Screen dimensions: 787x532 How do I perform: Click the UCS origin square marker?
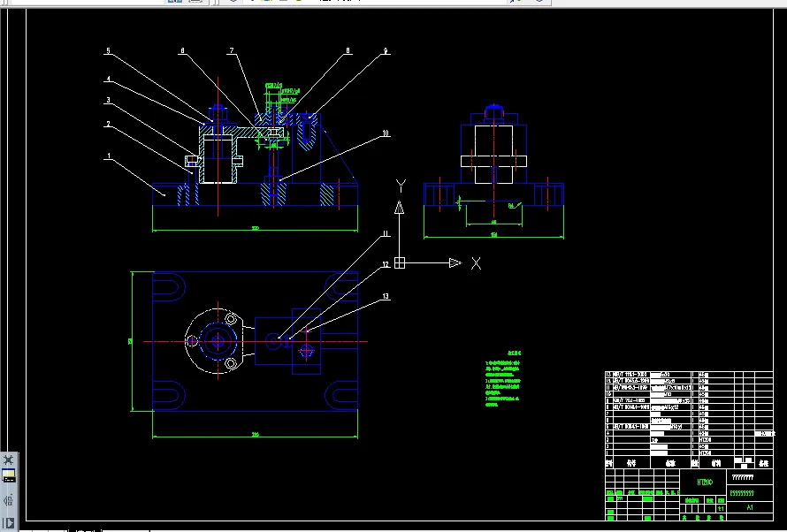[400, 262]
